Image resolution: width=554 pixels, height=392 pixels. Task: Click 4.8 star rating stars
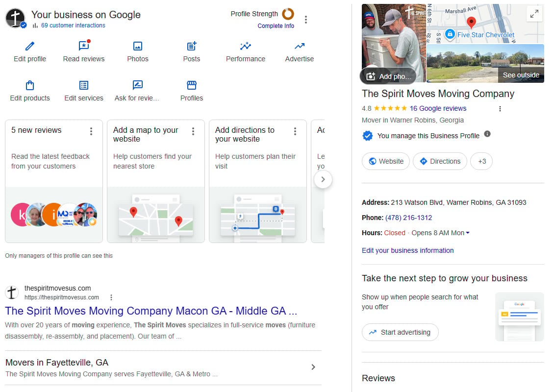click(x=390, y=108)
